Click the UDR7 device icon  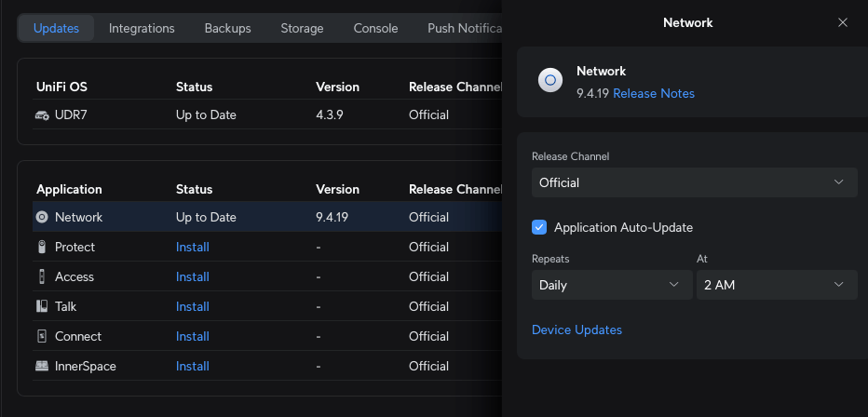point(42,115)
